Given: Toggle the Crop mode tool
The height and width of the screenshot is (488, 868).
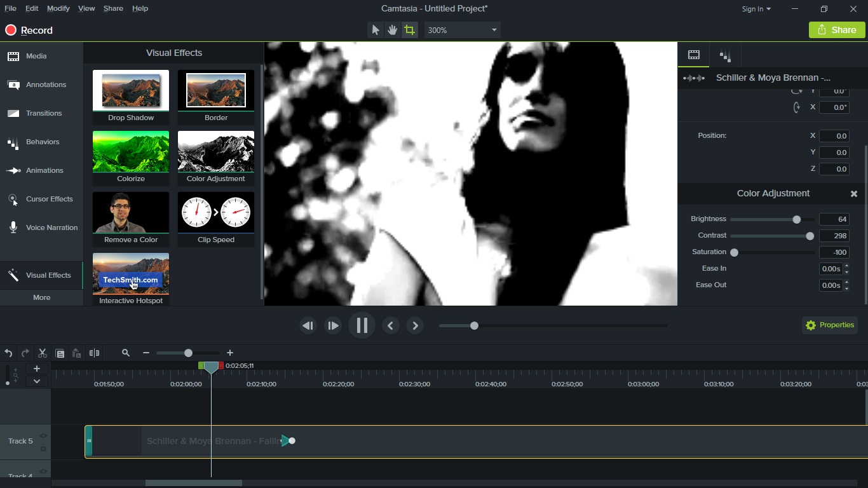Looking at the screenshot, I should (410, 30).
